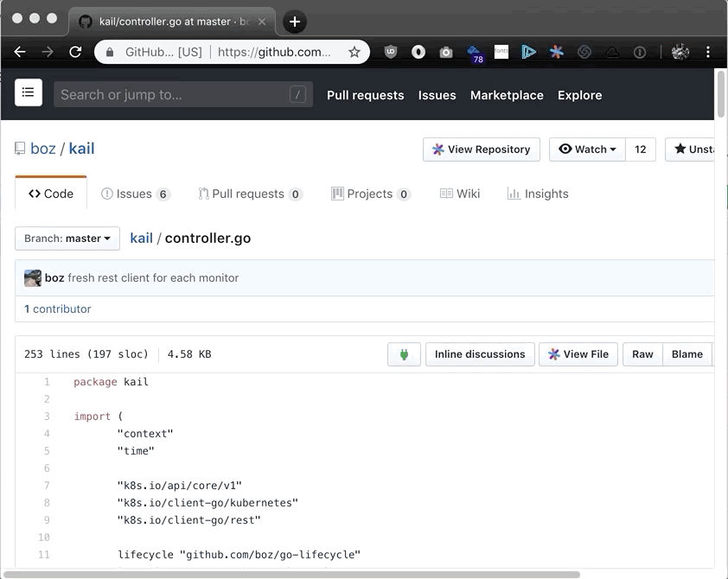Click line number 11
The width and height of the screenshot is (728, 579).
pyautogui.click(x=44, y=555)
